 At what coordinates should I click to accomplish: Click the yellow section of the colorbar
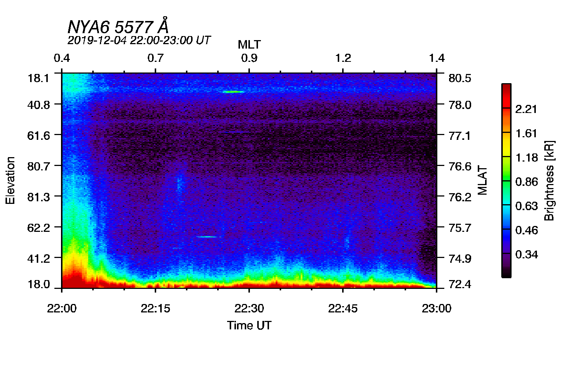pyautogui.click(x=506, y=144)
